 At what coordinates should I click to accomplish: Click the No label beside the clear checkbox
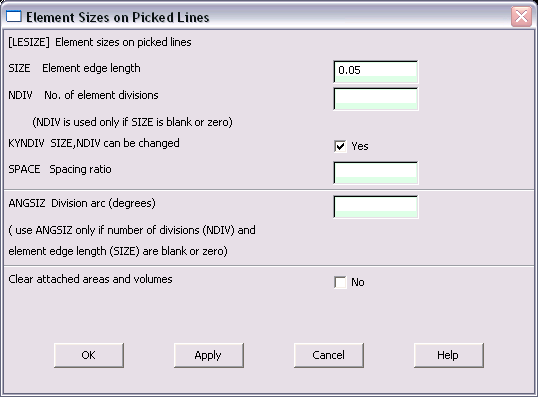[x=358, y=282]
